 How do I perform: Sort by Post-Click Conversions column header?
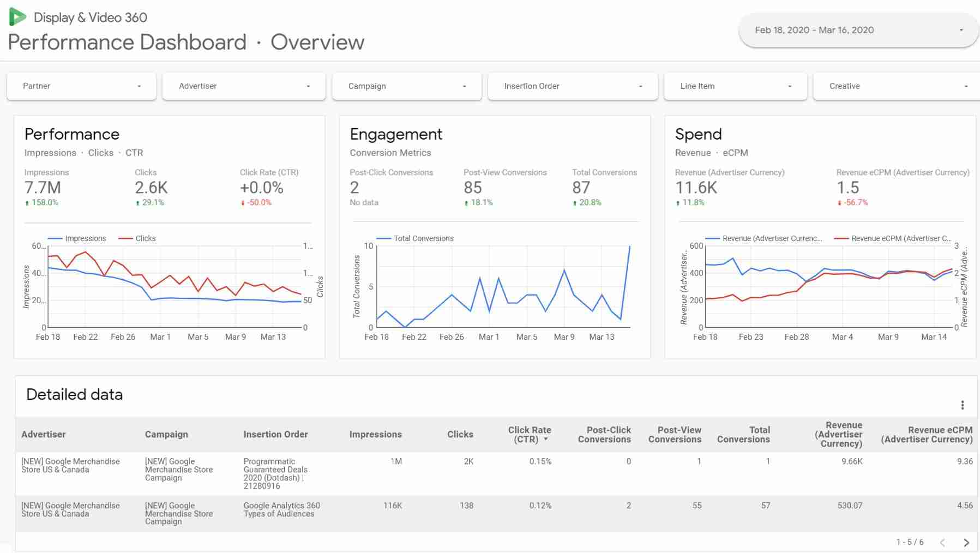tap(604, 435)
